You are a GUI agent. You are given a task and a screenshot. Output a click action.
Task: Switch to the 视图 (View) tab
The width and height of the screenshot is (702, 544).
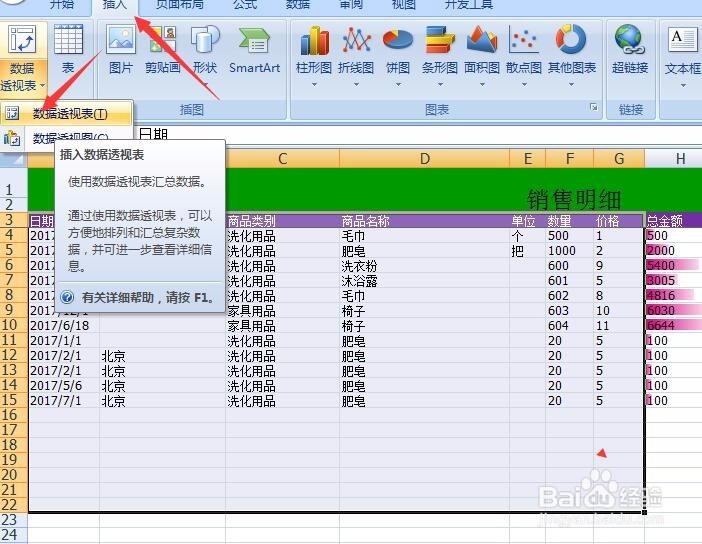click(403, 4)
